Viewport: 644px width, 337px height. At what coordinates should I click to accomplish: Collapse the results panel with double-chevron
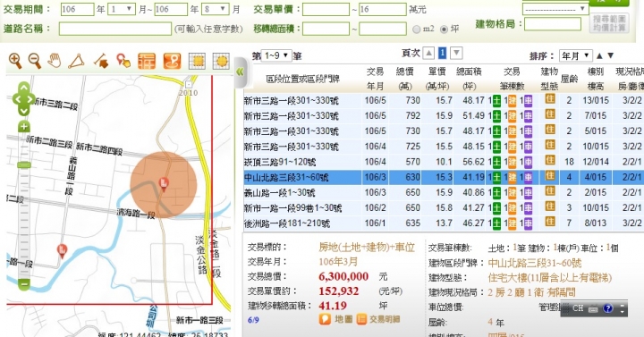pos(240,72)
